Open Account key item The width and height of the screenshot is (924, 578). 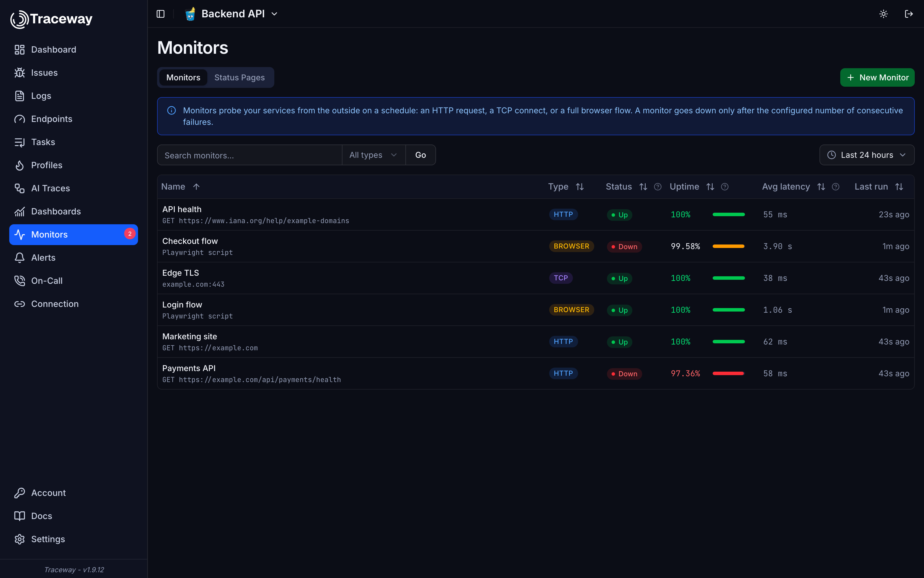pyautogui.click(x=74, y=493)
